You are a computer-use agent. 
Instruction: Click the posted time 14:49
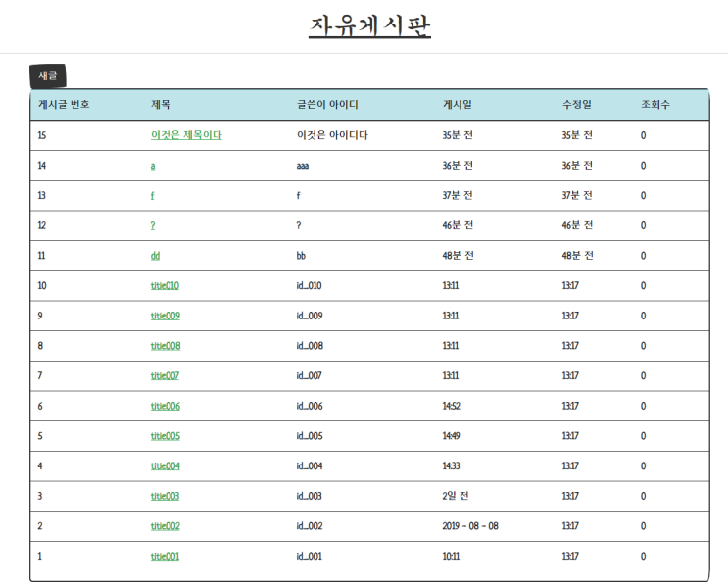(x=452, y=436)
